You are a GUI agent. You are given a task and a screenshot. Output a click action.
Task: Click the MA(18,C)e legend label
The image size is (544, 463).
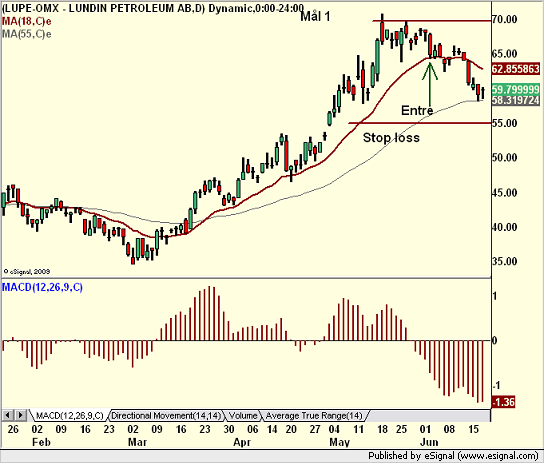(x=27, y=22)
